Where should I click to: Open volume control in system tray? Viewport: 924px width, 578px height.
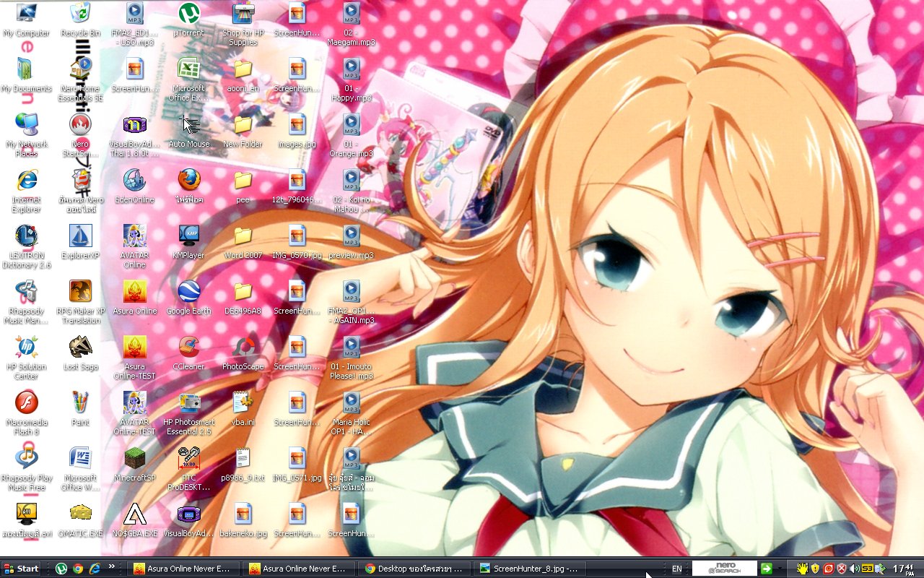pos(855,569)
